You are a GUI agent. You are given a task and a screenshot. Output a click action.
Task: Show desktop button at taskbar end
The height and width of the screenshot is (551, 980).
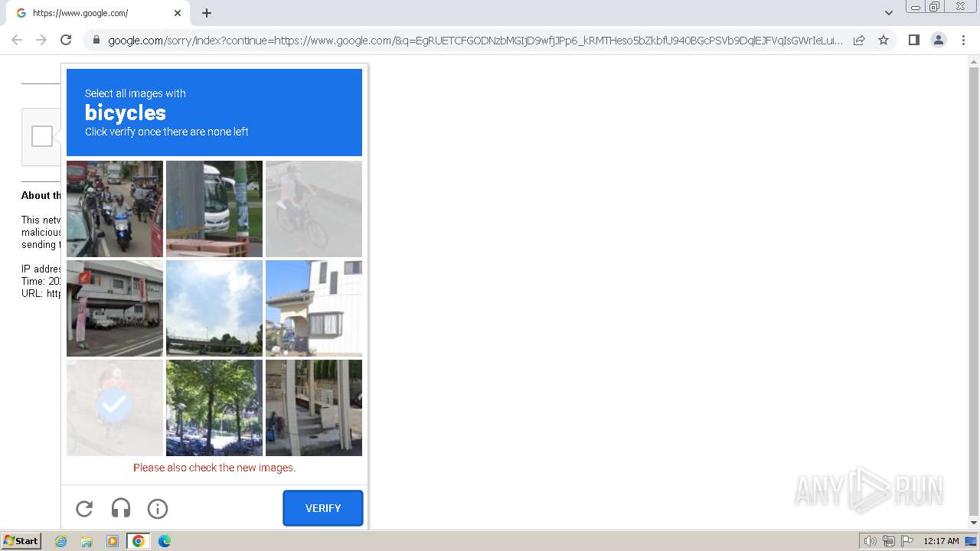click(x=971, y=541)
